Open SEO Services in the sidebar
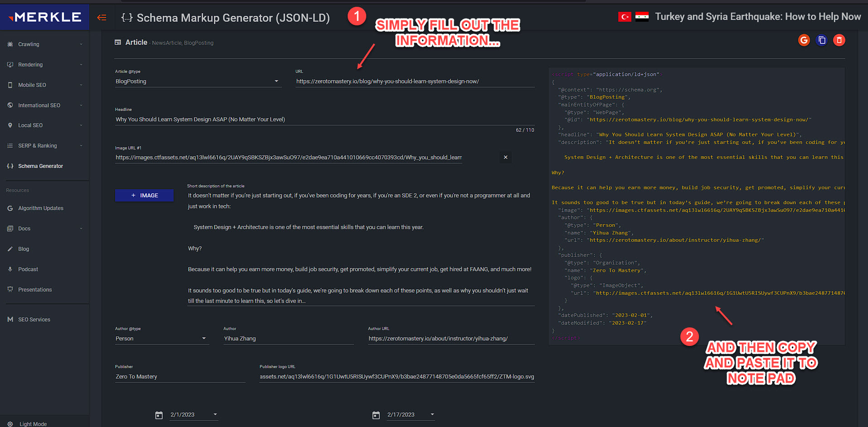Viewport: 868px width, 427px height. [x=44, y=320]
